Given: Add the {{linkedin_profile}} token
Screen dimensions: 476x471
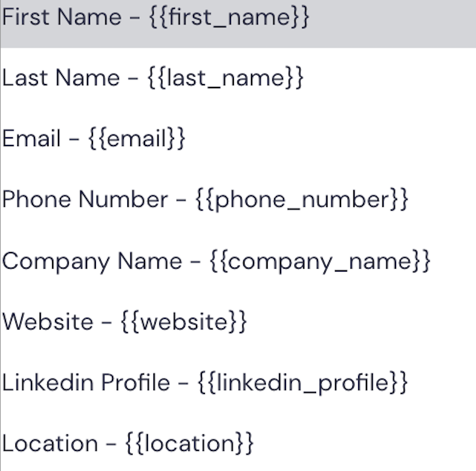Looking at the screenshot, I should pyautogui.click(x=301, y=383).
